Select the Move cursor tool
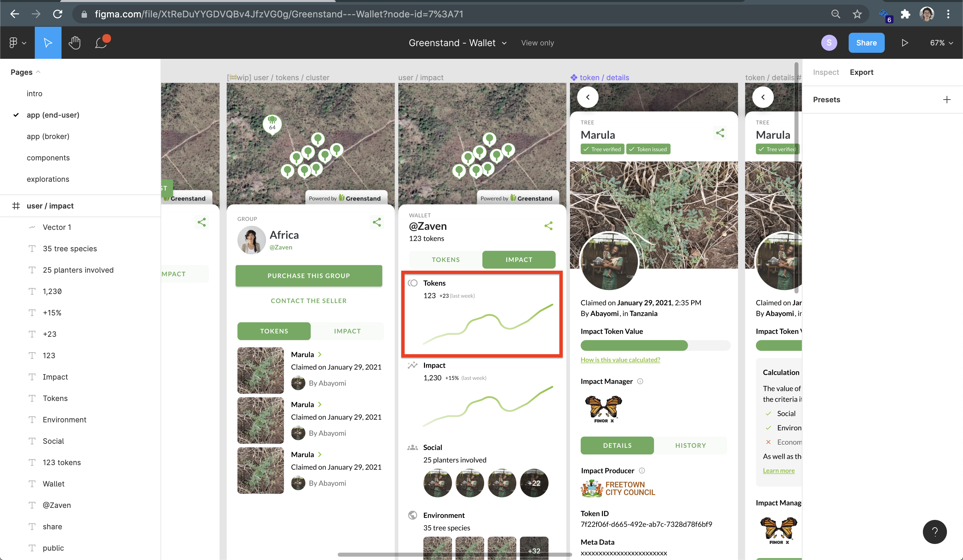 (48, 43)
